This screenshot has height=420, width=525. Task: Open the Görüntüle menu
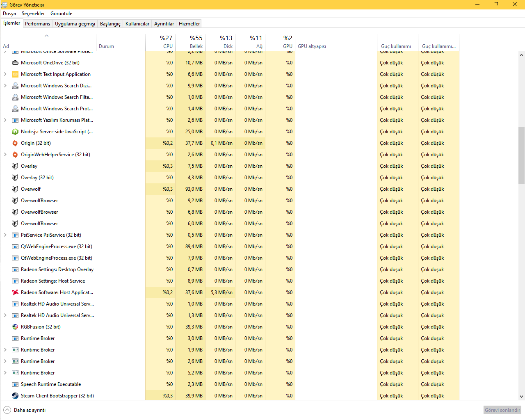pos(62,14)
